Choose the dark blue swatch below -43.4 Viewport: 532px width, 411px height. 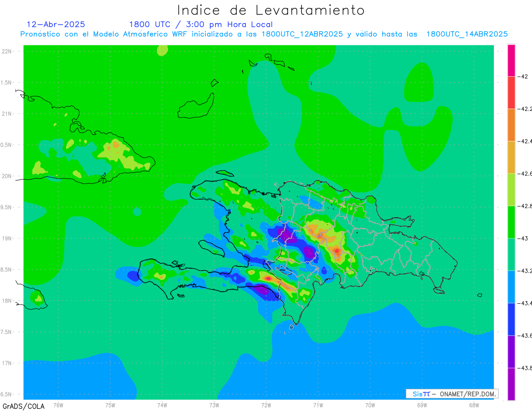511,319
